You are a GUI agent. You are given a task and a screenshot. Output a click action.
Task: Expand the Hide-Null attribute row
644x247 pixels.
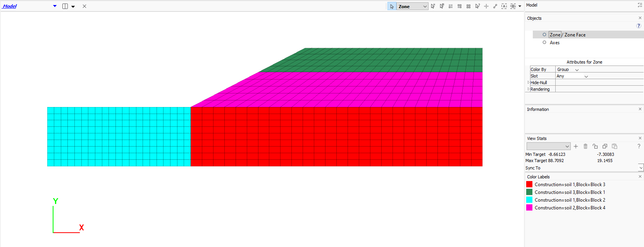coord(529,83)
